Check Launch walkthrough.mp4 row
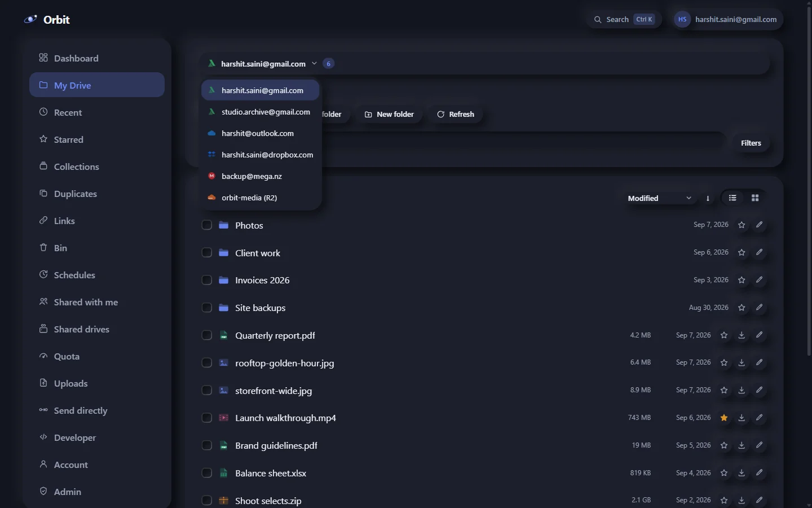812x508 pixels. click(x=207, y=418)
